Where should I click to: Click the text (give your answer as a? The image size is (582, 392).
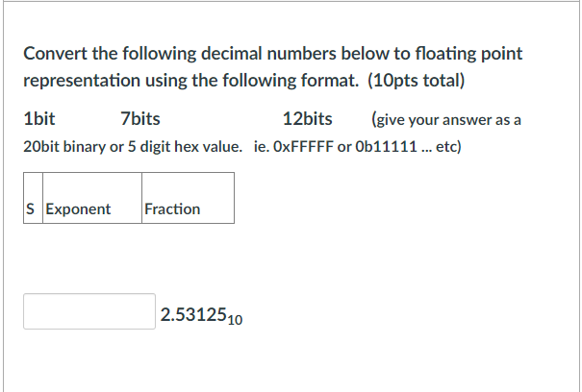click(446, 120)
